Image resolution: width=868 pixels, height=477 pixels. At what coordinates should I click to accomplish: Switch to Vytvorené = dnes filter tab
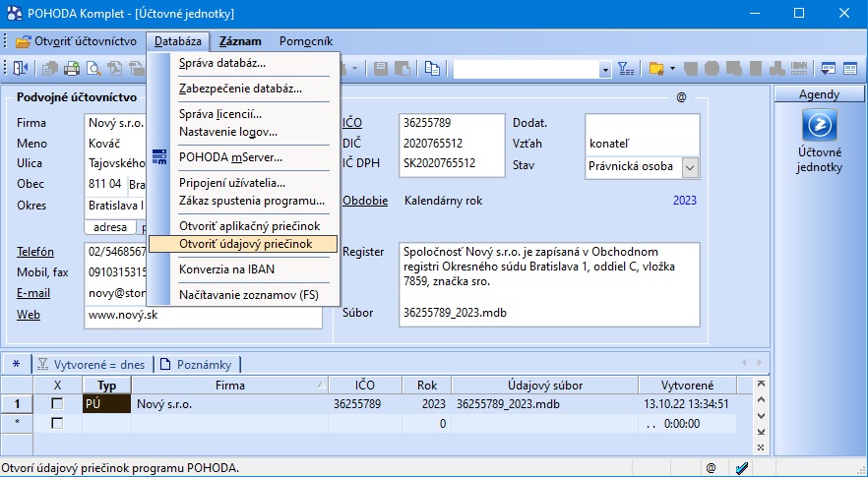pos(91,364)
